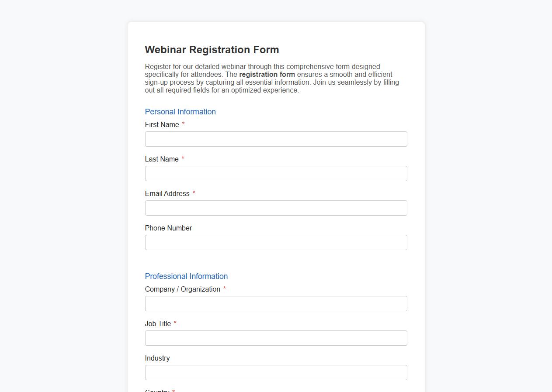Image resolution: width=552 pixels, height=392 pixels.
Task: Click the Job Title label
Action: (158, 323)
